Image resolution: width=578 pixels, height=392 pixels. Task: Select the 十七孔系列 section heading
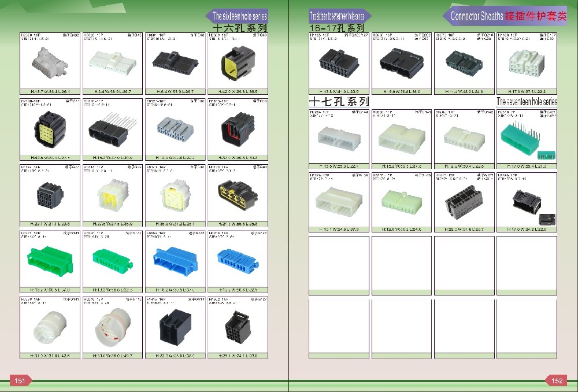[338, 101]
